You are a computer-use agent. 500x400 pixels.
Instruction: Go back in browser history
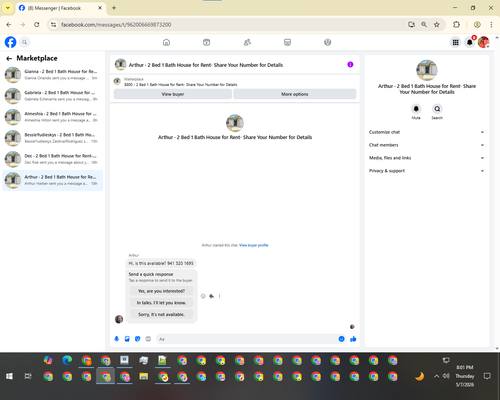click(9, 25)
